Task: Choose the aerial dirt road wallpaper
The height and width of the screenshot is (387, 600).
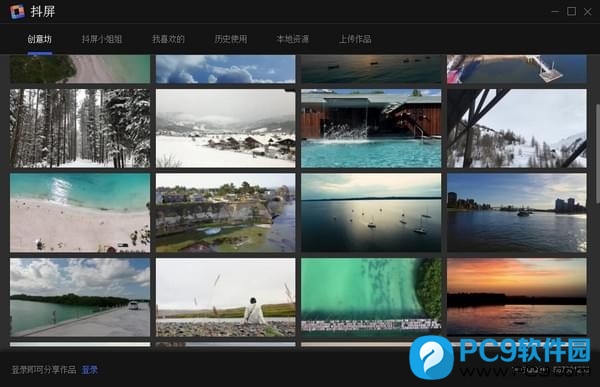Action: click(x=80, y=69)
